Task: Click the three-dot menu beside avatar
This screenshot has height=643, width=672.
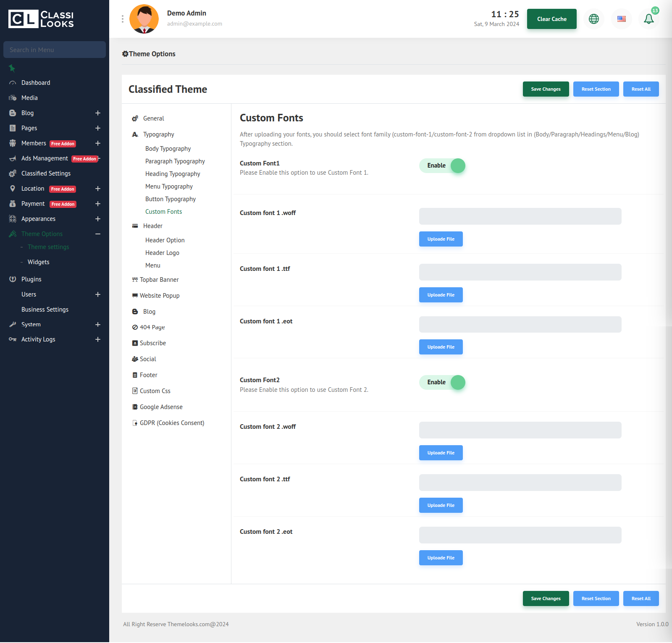Action: [x=123, y=19]
